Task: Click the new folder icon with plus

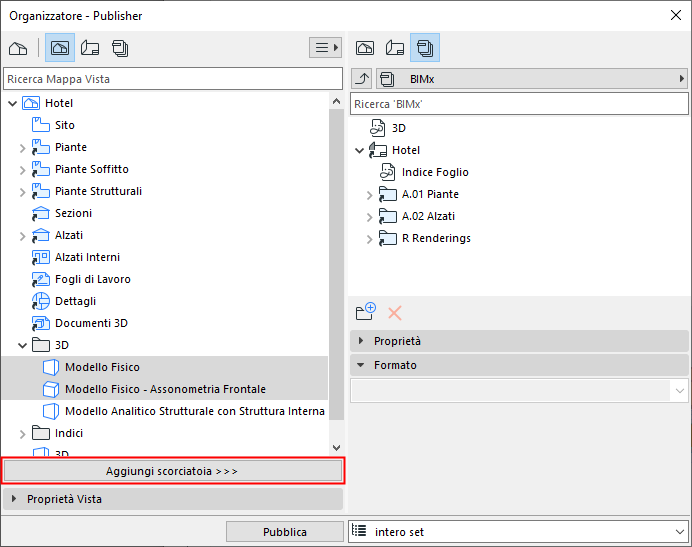Action: tap(366, 312)
